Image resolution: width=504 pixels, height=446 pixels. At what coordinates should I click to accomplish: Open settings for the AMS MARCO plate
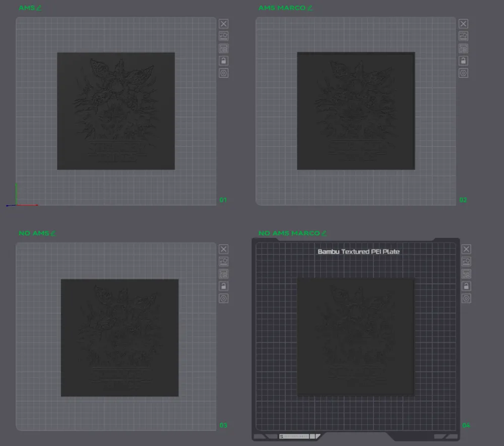pyautogui.click(x=464, y=73)
